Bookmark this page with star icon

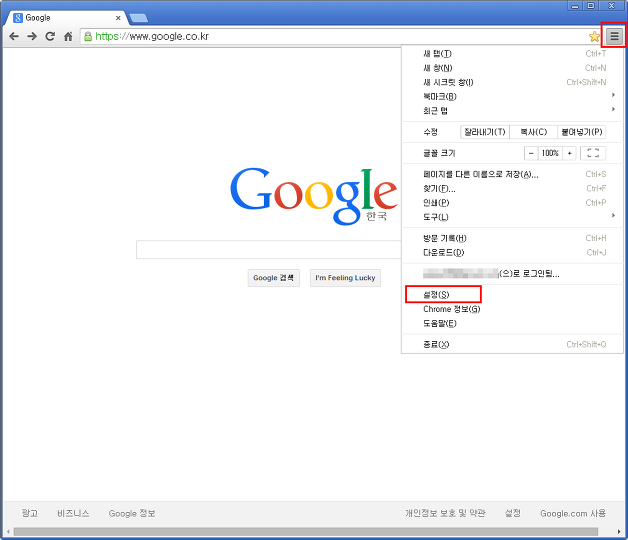pyautogui.click(x=594, y=37)
